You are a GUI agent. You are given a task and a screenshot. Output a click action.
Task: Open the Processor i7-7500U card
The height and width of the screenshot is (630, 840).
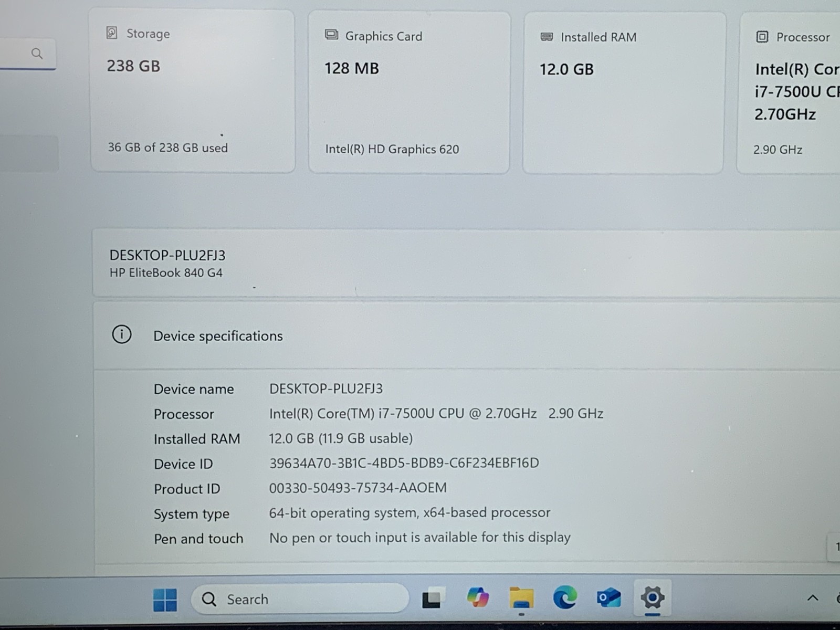click(789, 93)
